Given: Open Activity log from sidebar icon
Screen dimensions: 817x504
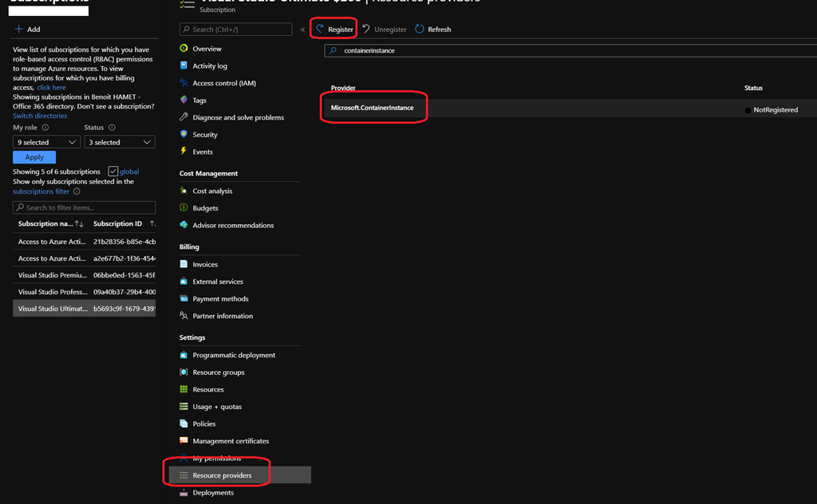Looking at the screenshot, I should tap(184, 65).
